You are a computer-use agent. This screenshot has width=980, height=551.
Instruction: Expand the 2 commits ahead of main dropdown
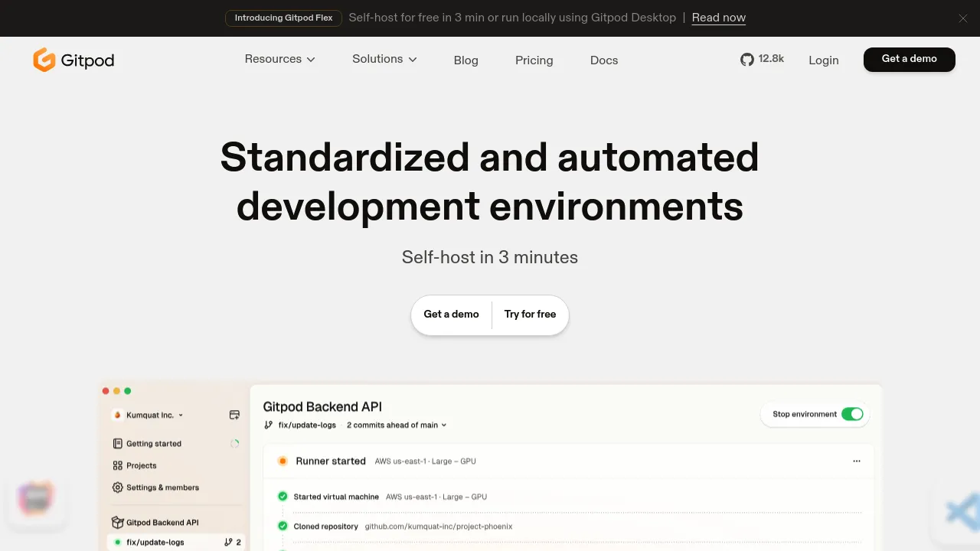(x=397, y=425)
